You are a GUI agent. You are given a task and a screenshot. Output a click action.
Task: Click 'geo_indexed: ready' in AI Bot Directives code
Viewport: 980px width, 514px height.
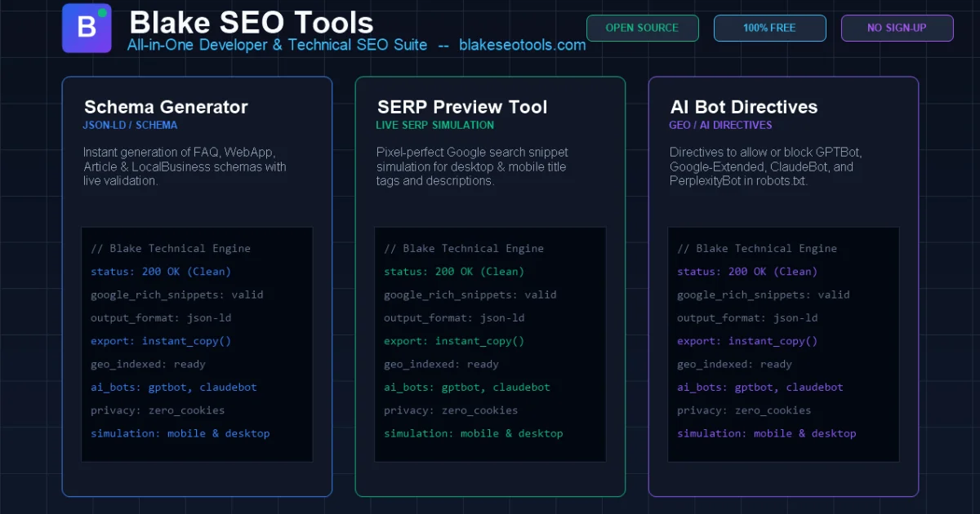[735, 364]
